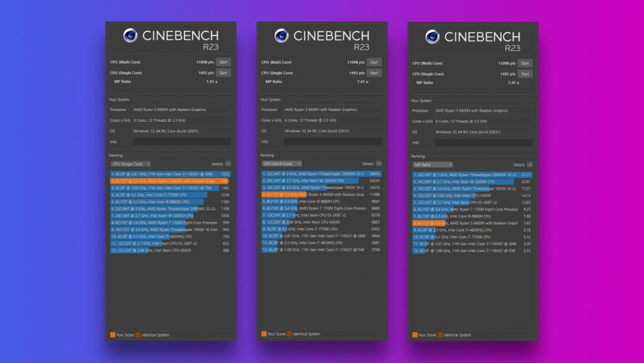Viewport: 644px width, 363px height.
Task: Start CPU Single Core test in MP Ratio ranking window
Action: (526, 74)
